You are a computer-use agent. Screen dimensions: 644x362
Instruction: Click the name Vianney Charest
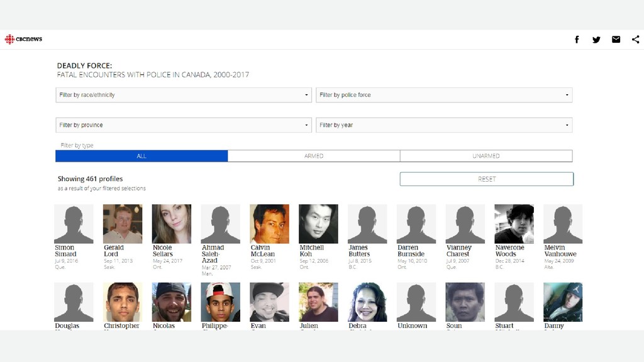click(x=458, y=251)
